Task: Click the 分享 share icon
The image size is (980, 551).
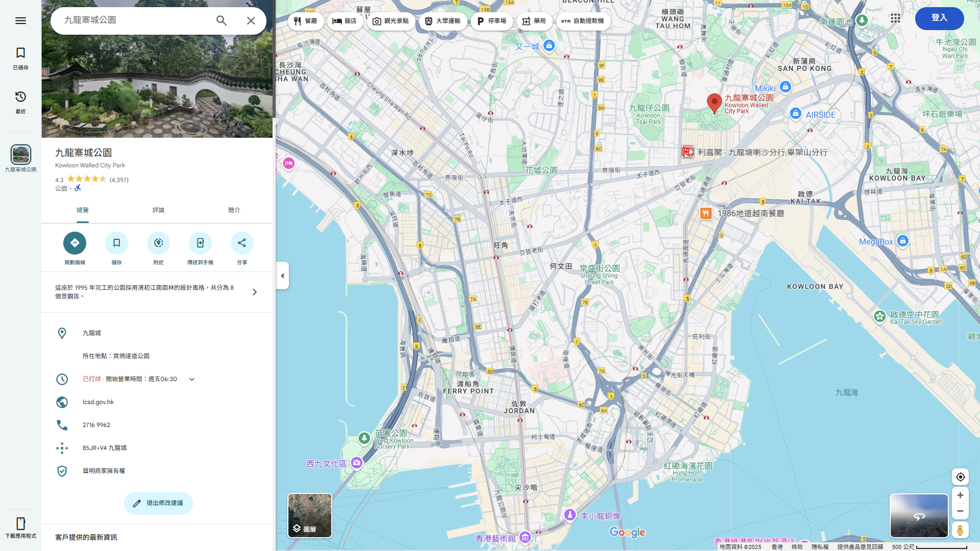Action: tap(242, 243)
